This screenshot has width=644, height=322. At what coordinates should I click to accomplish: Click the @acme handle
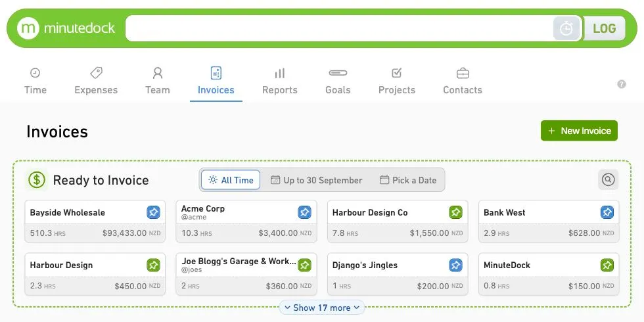193,217
